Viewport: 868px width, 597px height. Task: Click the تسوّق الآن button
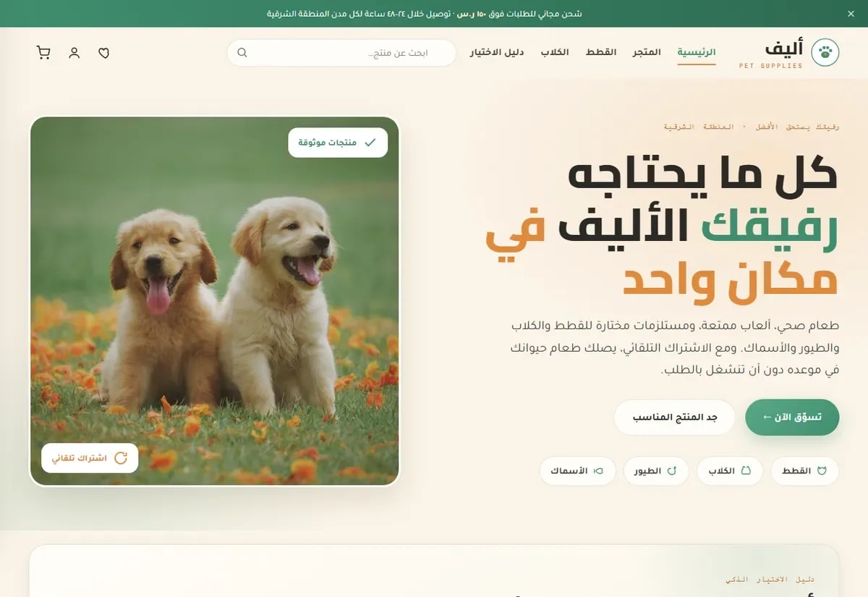coord(792,418)
